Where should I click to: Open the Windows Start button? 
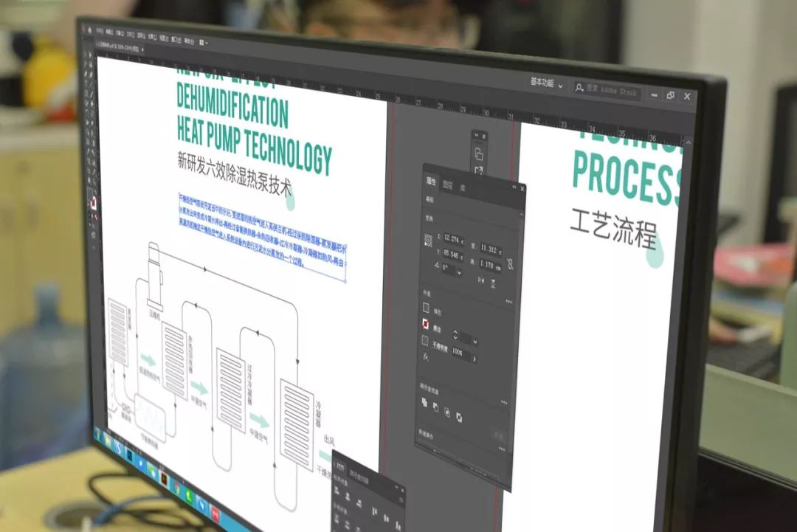click(97, 434)
